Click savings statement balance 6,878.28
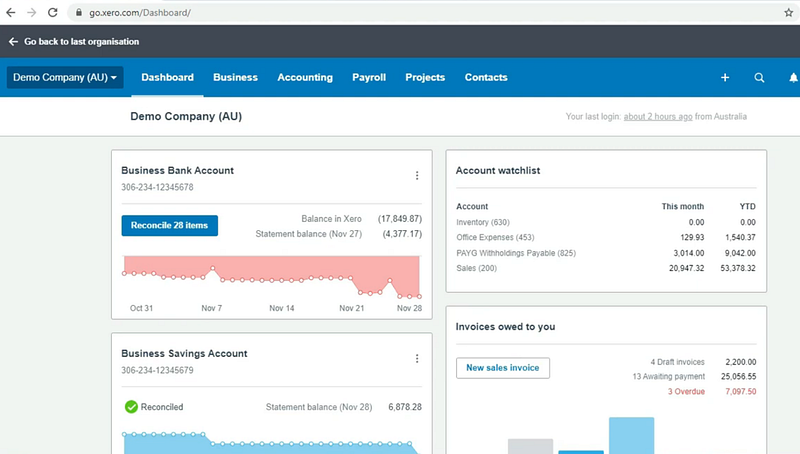This screenshot has height=454, width=800. pyautogui.click(x=405, y=407)
